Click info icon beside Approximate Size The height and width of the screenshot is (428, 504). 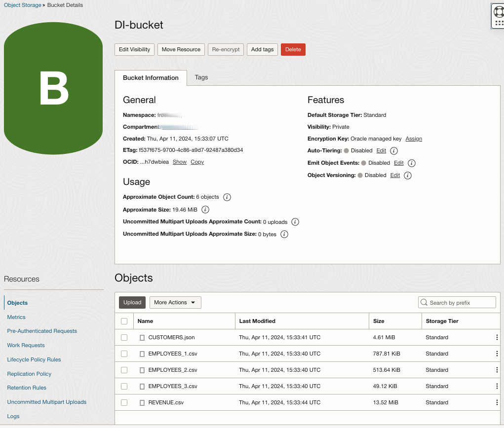pos(205,210)
